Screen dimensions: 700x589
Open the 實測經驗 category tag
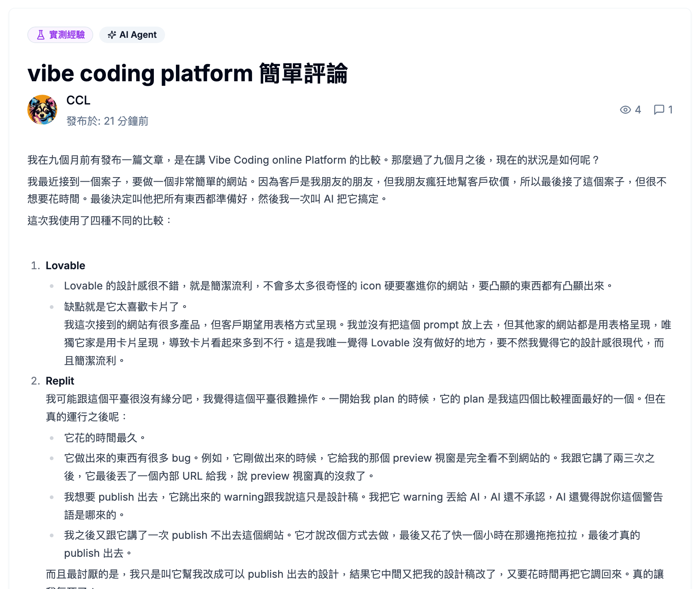coord(60,35)
